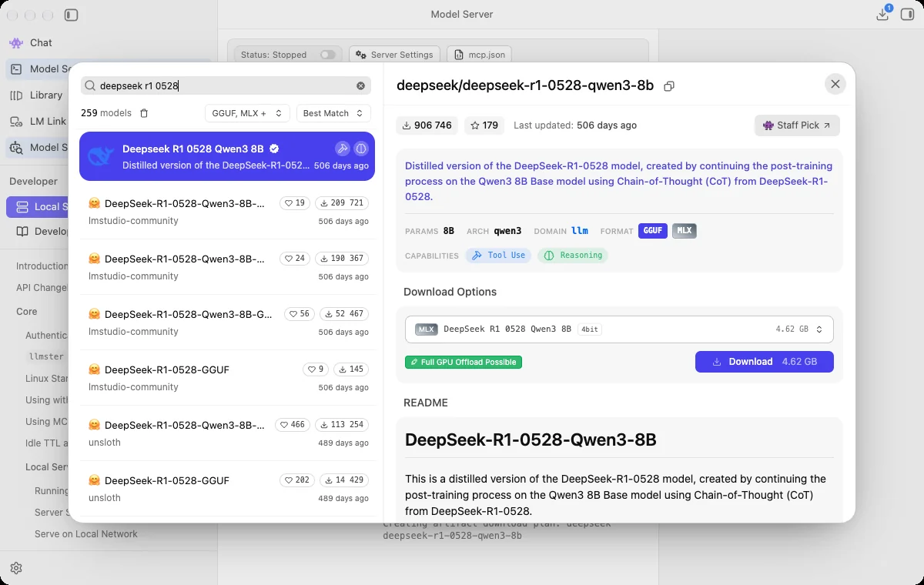The height and width of the screenshot is (585, 924).
Task: Open mcp.json button
Action: coord(478,55)
